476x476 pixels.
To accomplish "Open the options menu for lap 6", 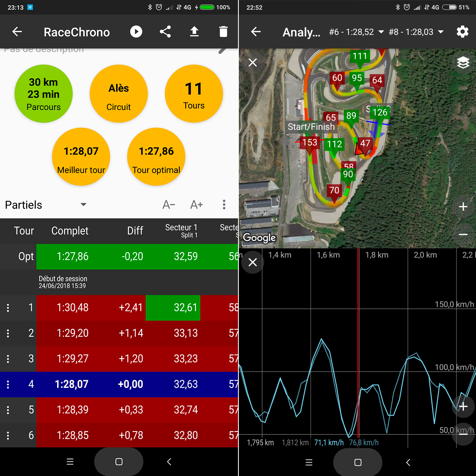I will tap(8, 436).
